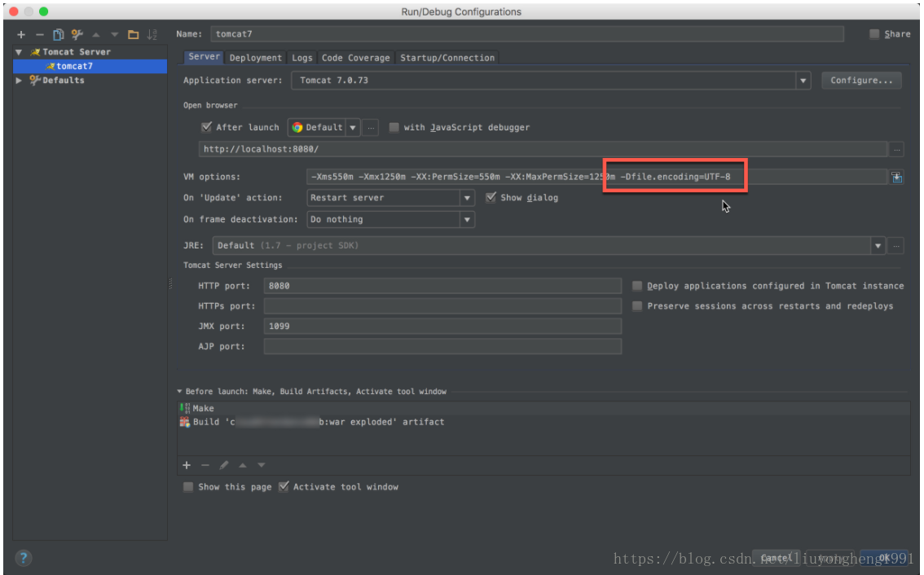Viewport: 924px width, 575px height.
Task: Remove configuration with minus toolbar icon
Action: pos(39,35)
